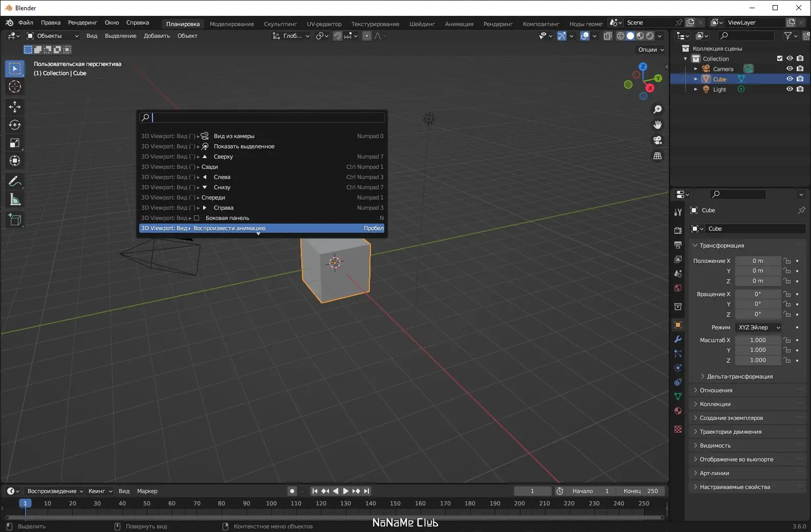Select the Scale tool in the left toolbar
This screenshot has width=811, height=532.
pyautogui.click(x=15, y=143)
